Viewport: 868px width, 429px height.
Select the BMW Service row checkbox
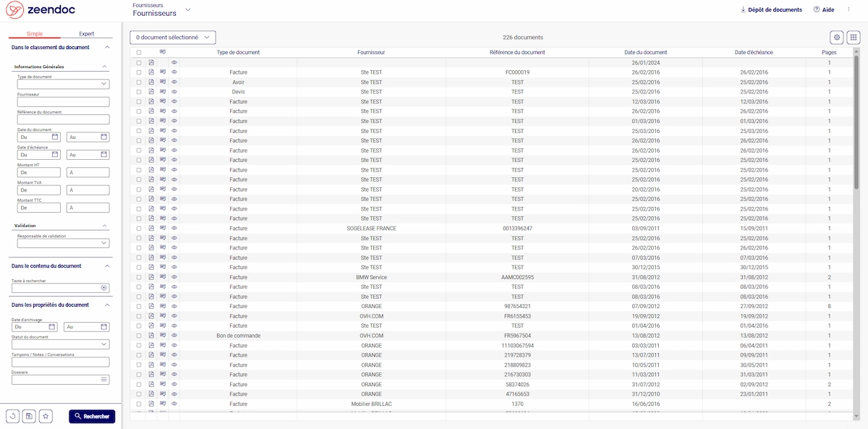point(139,277)
